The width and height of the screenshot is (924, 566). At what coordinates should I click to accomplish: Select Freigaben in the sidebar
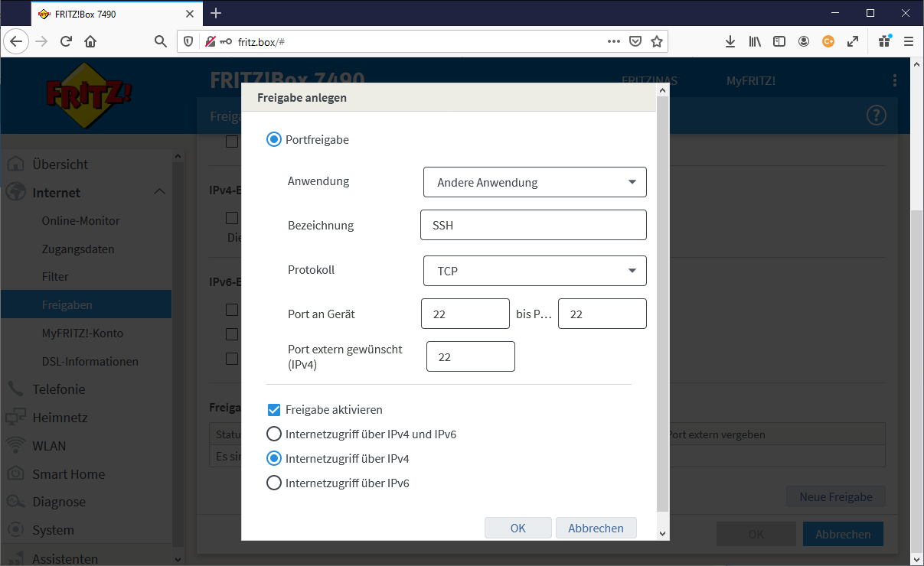pyautogui.click(x=86, y=304)
